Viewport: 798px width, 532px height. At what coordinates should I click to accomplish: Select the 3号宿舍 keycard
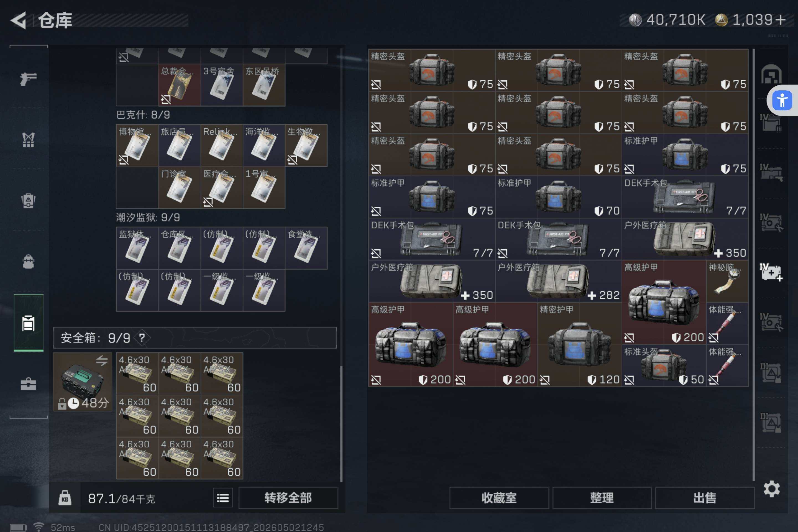tap(222, 85)
